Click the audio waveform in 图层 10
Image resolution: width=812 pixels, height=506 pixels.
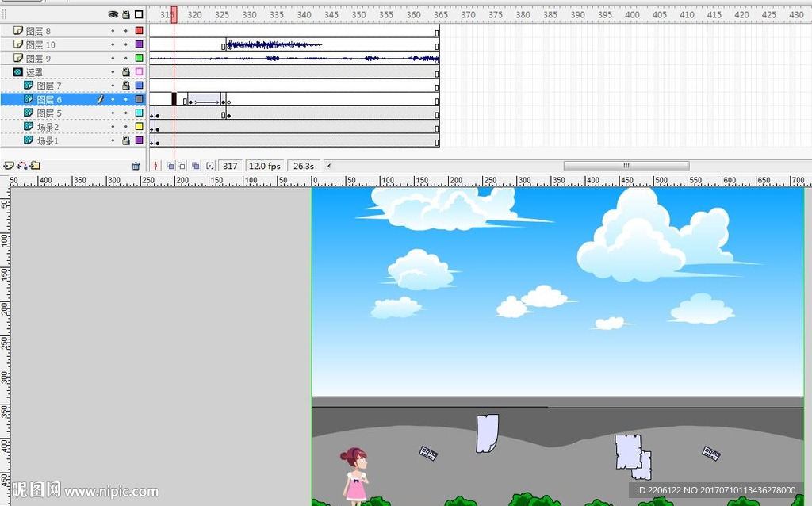pyautogui.click(x=274, y=44)
